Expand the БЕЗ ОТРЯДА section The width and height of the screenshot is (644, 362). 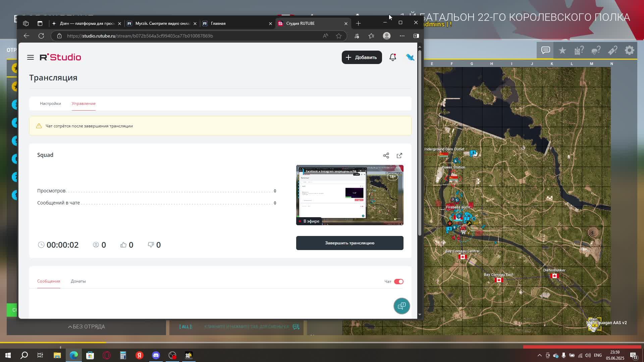click(x=87, y=326)
